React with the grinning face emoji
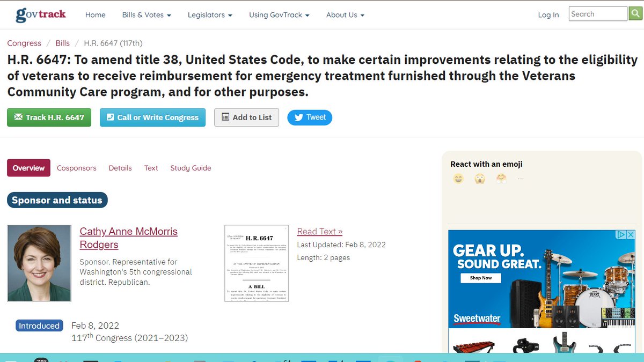The image size is (644, 362). click(x=458, y=179)
